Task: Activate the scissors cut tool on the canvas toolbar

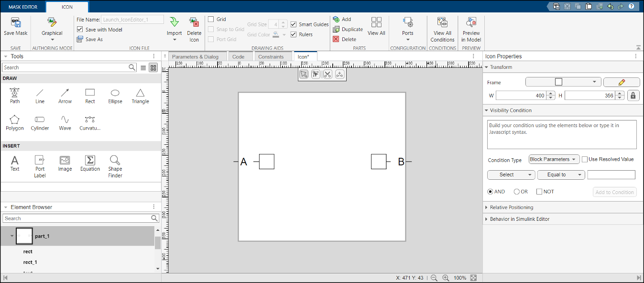Action: click(x=327, y=74)
